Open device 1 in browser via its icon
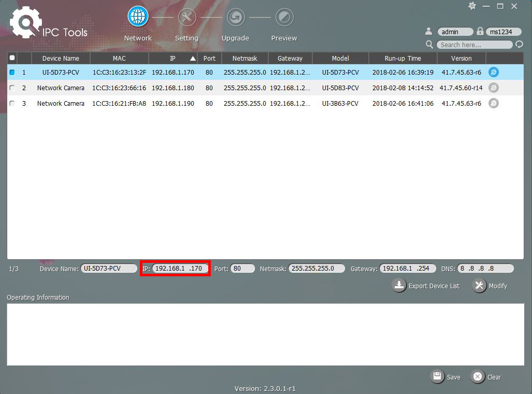The height and width of the screenshot is (394, 532). pos(493,72)
